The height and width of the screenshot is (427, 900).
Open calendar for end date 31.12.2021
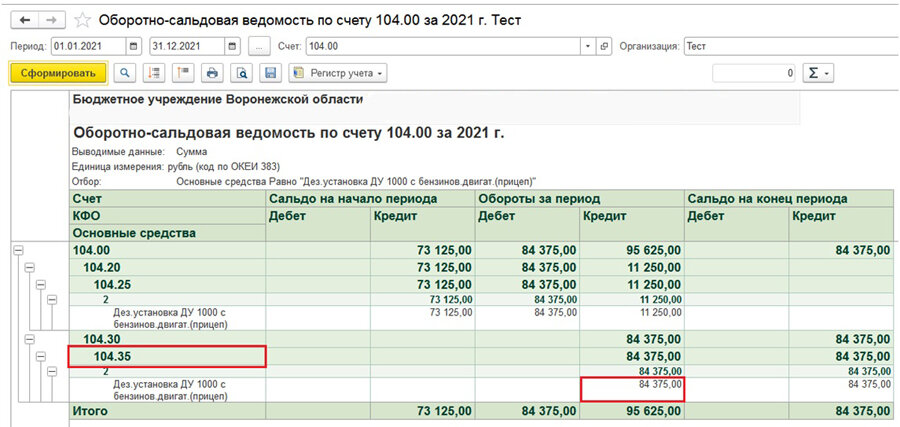[232, 46]
